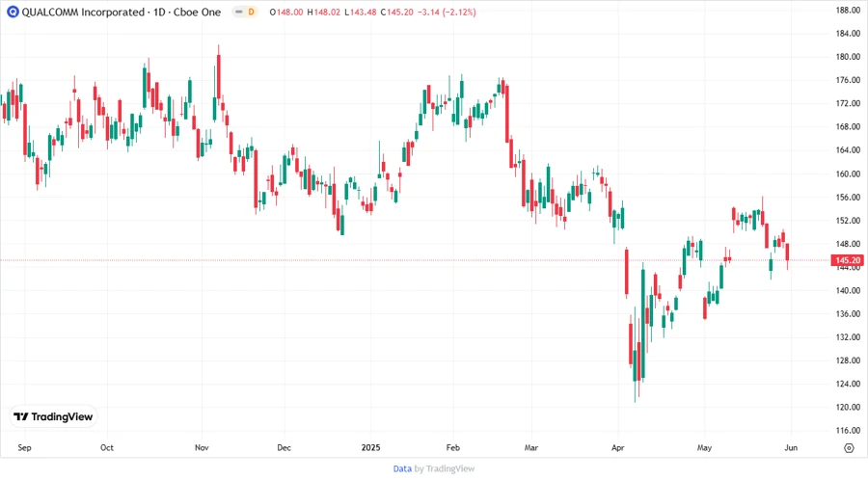Click the 172.00 price axis label
This screenshot has height=480, width=868.
tap(848, 103)
